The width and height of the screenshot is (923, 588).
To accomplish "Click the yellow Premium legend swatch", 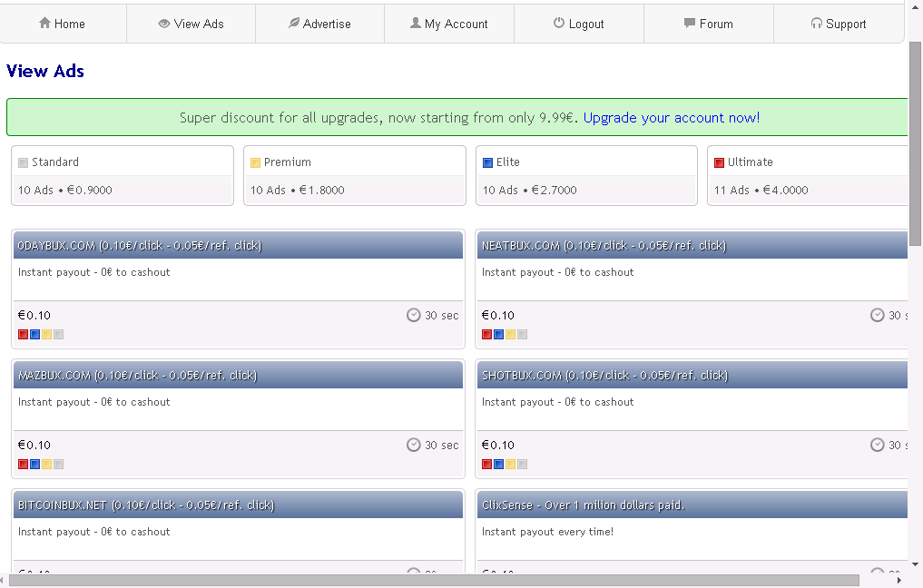I will coord(255,162).
